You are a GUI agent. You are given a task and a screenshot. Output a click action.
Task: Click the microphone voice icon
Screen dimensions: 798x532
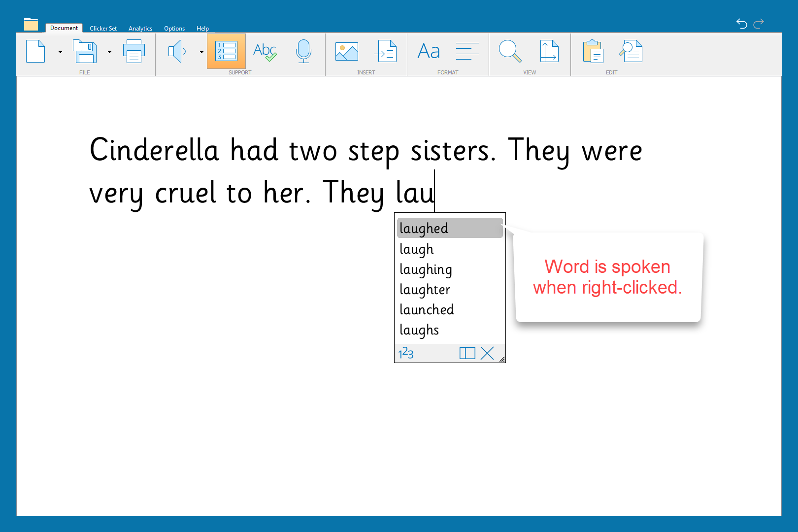coord(303,51)
